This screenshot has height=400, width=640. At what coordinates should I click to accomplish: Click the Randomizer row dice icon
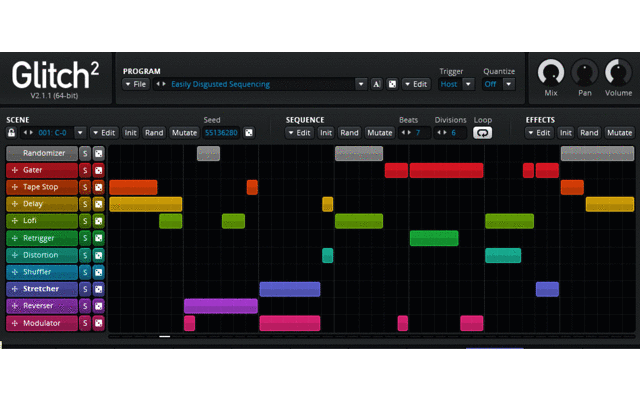click(x=98, y=153)
